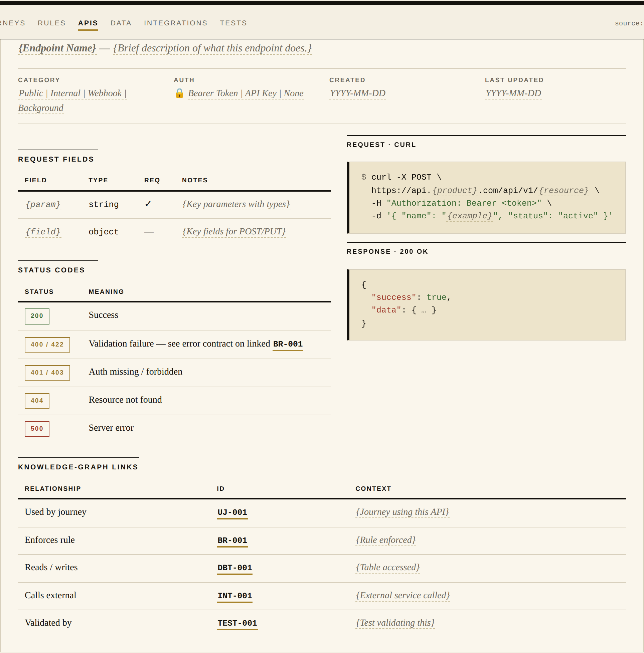Click the 500 status badge

37,429
